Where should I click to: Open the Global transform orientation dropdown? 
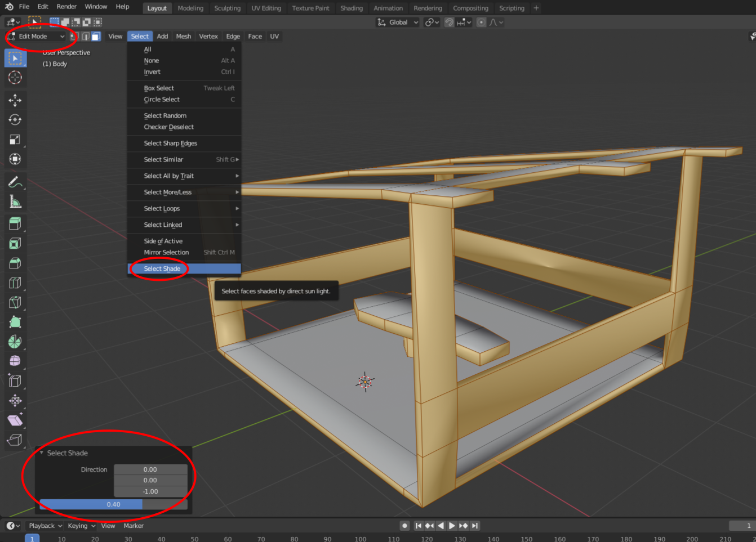tap(397, 22)
